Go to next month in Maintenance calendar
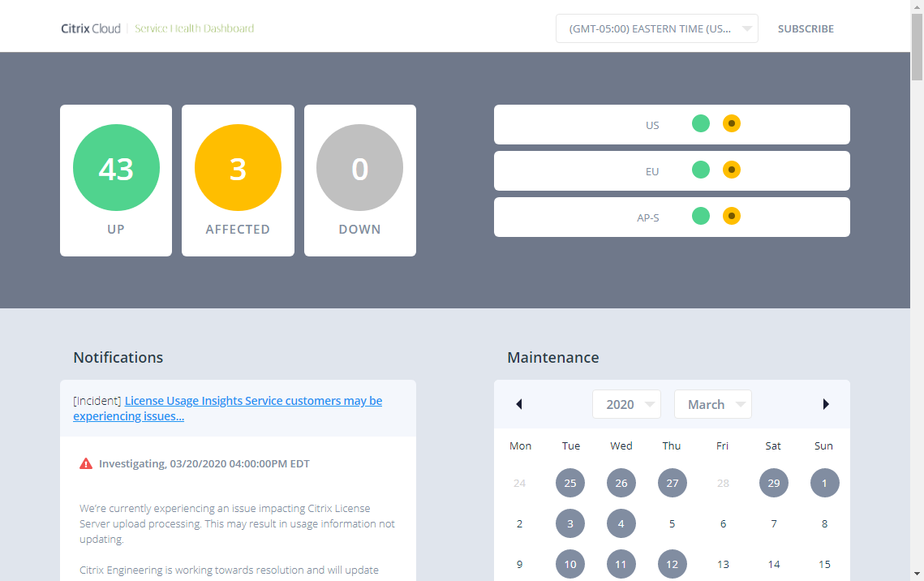This screenshot has width=924, height=581. point(826,404)
